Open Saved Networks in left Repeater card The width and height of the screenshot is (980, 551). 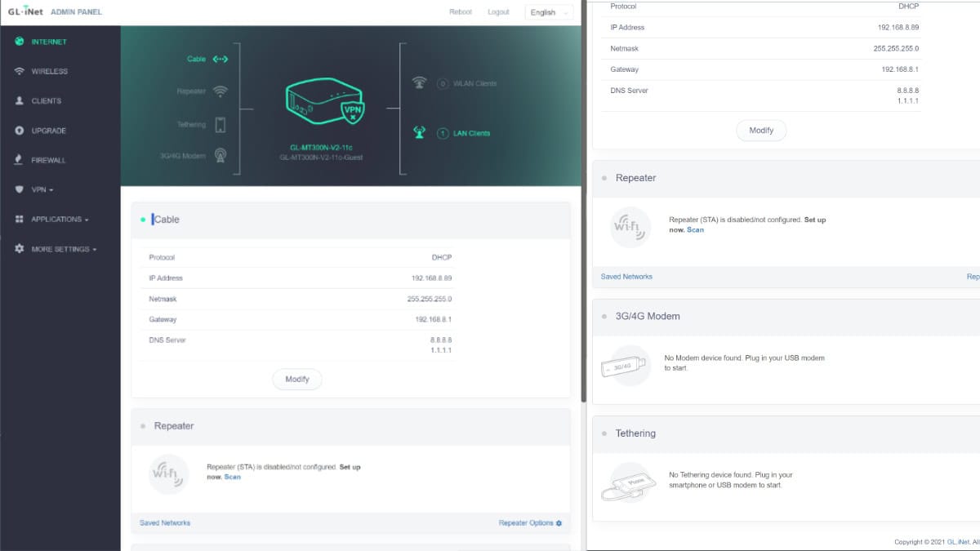tap(165, 523)
